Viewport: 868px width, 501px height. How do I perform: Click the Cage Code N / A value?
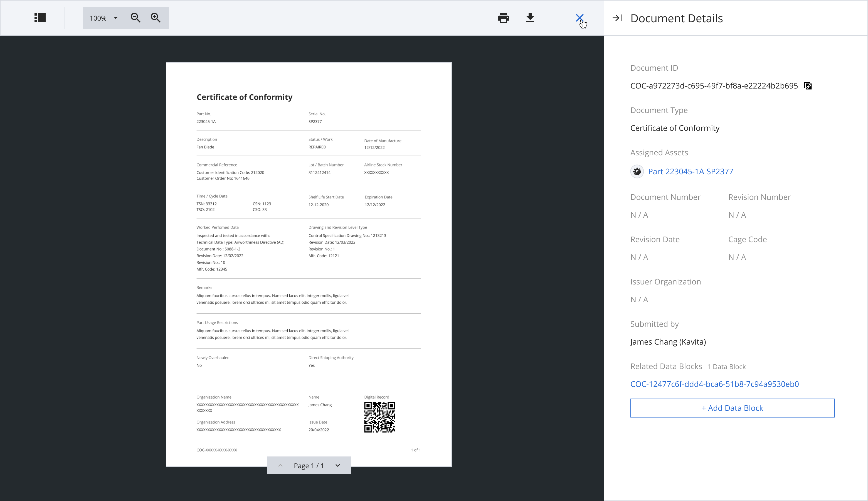(x=737, y=257)
